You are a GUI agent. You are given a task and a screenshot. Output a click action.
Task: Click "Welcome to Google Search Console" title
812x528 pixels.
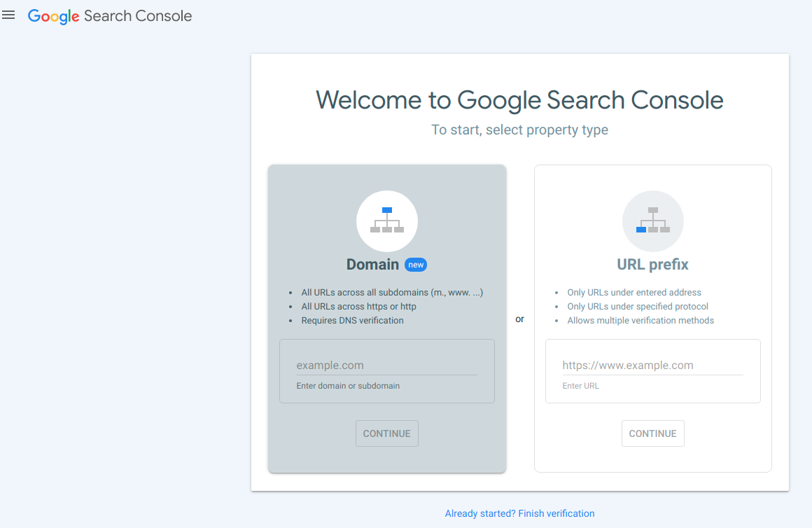tap(519, 100)
